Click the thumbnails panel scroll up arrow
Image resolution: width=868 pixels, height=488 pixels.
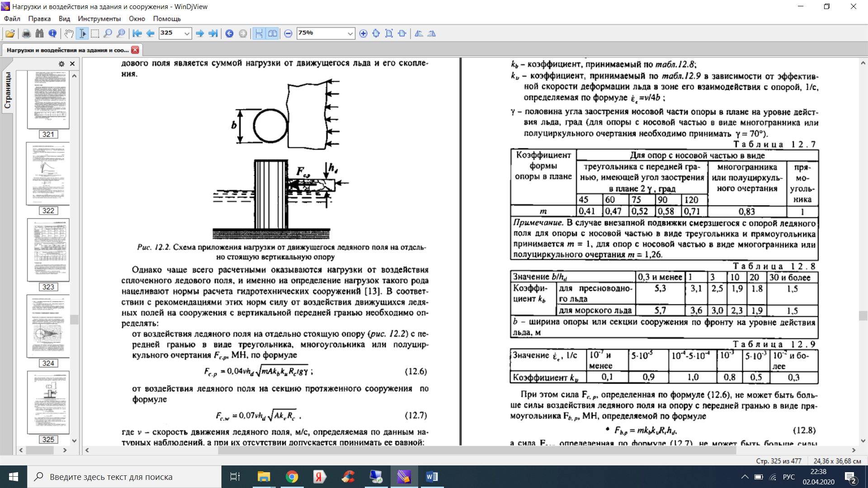click(x=74, y=76)
